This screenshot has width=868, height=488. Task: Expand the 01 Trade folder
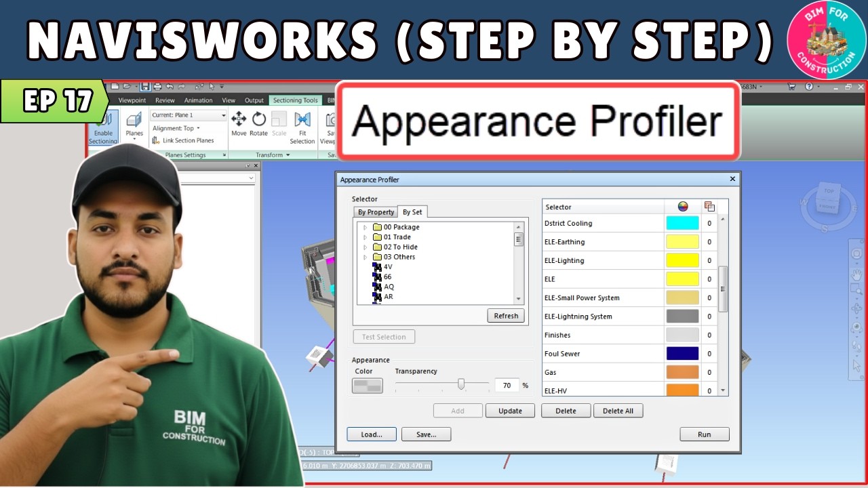(365, 237)
